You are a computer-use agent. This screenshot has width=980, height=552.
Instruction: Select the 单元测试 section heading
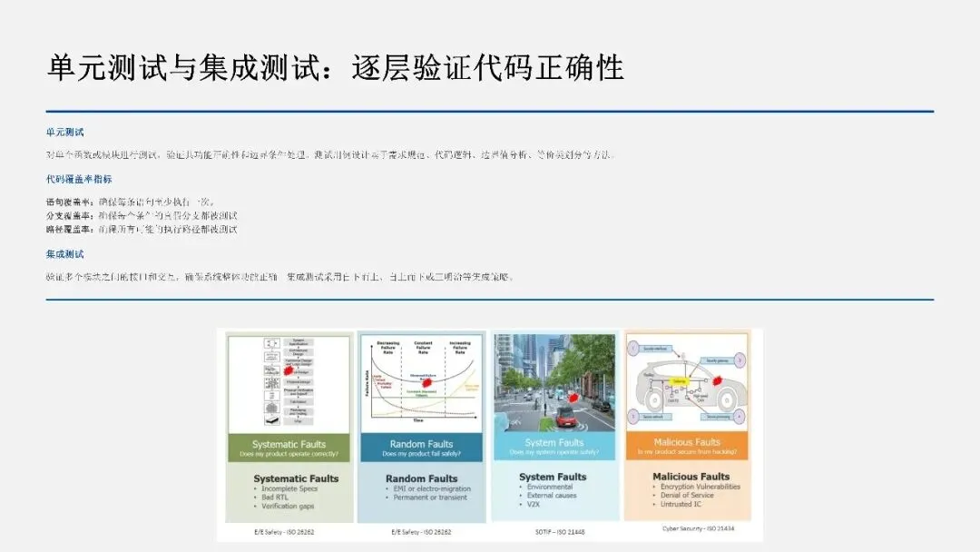pos(64,132)
